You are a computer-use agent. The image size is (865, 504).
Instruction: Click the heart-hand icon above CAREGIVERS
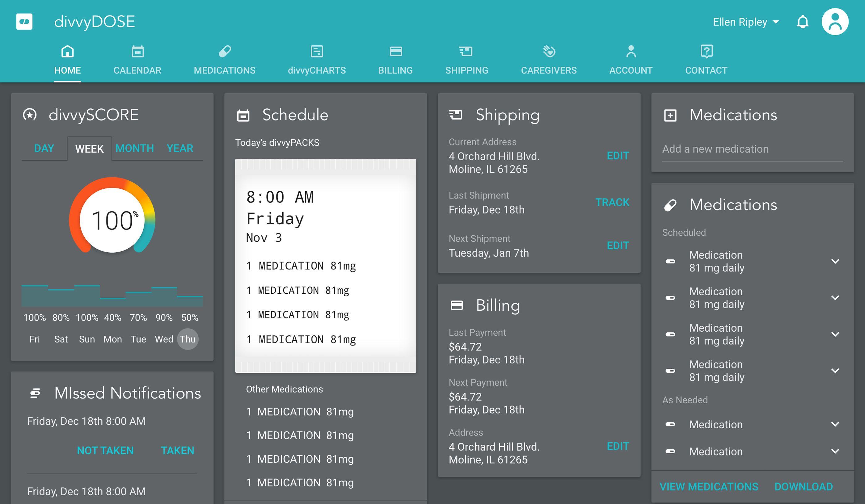pos(549,52)
